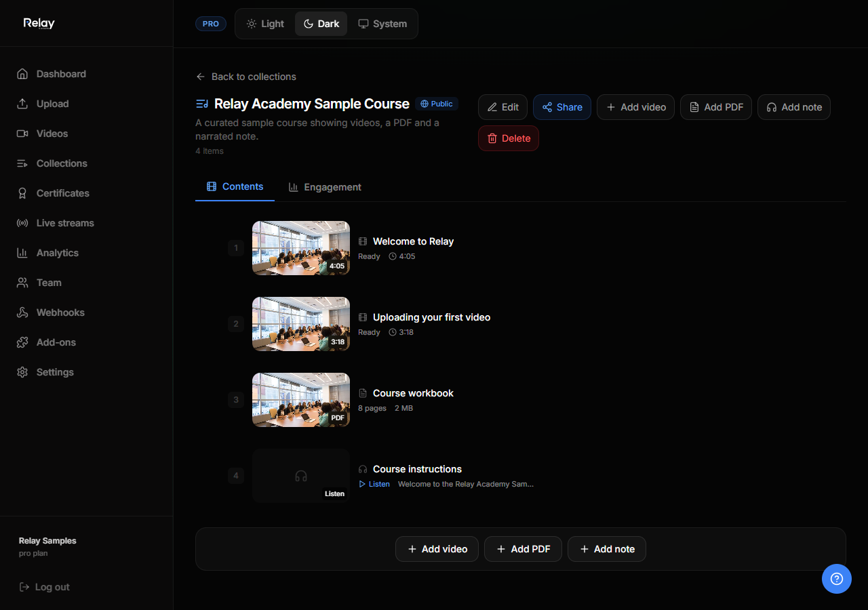Click film icon beside Uploading your first video
Image resolution: width=868 pixels, height=610 pixels.
(x=363, y=317)
